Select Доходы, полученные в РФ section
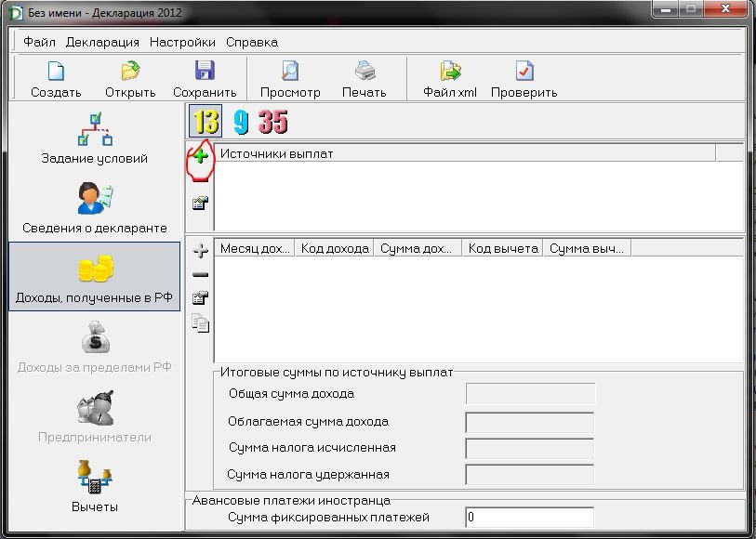 [x=95, y=277]
